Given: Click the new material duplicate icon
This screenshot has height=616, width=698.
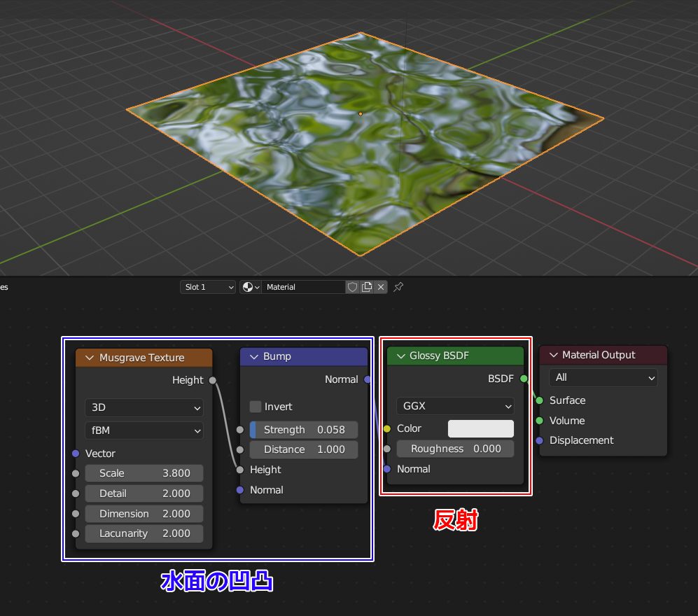Looking at the screenshot, I should coord(367,287).
